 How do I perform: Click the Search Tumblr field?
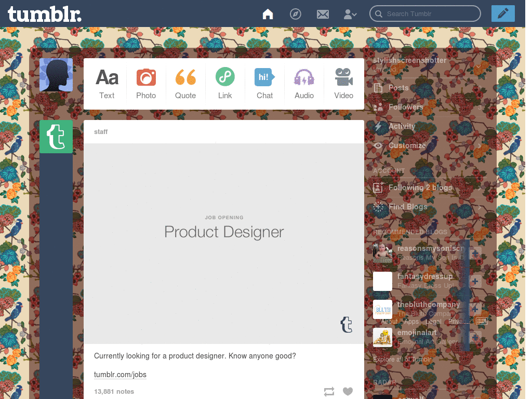425,14
